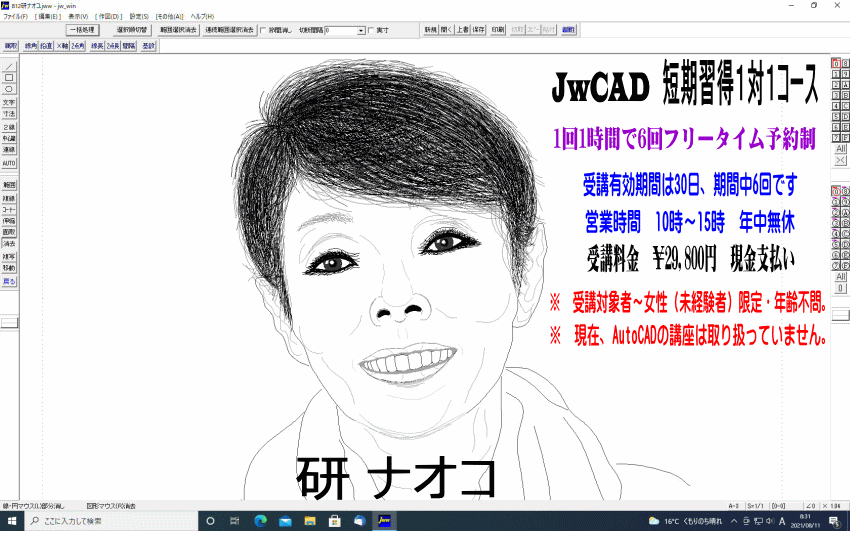
Task: Select the 連線 continuous line tool
Action: coord(9,150)
